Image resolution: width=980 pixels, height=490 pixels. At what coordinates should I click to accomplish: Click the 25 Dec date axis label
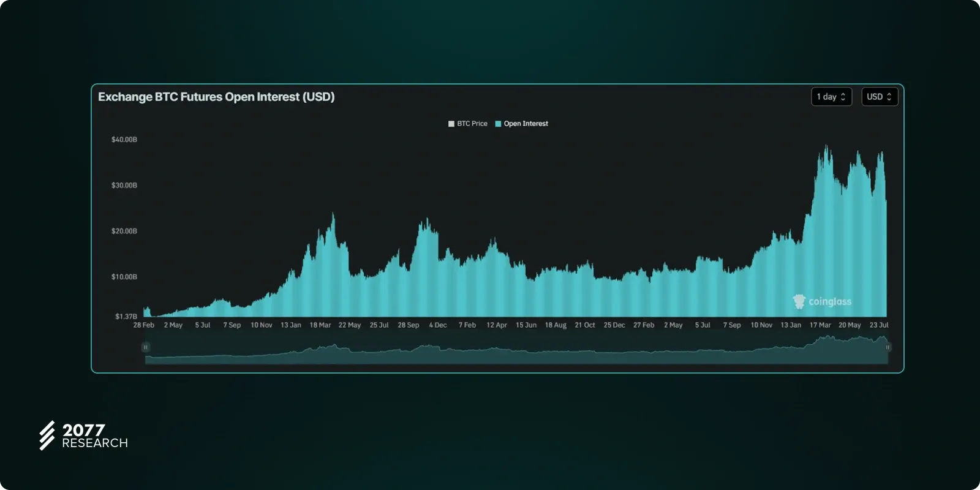pos(614,325)
